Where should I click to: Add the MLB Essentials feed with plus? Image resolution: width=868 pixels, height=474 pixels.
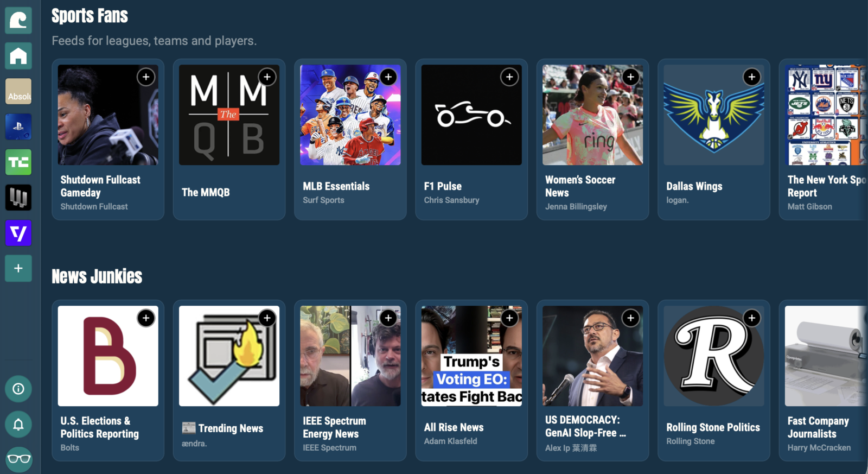pyautogui.click(x=388, y=77)
